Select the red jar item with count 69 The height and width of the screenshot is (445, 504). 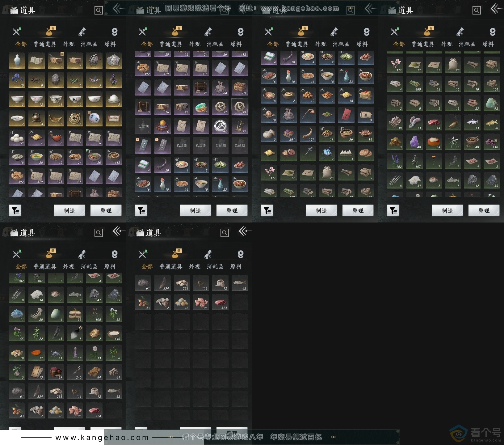(56, 372)
